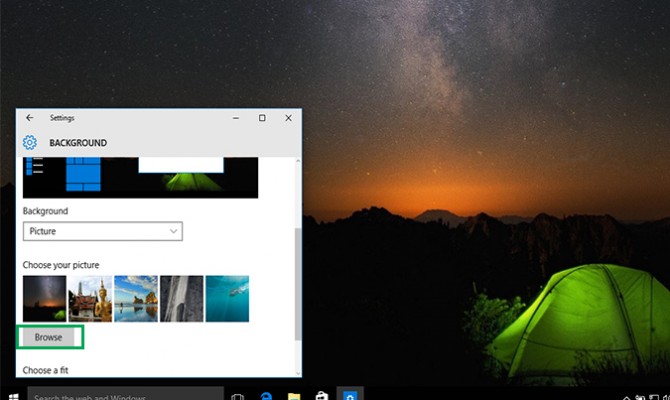Viewport: 670px width, 400px height.
Task: Close the Settings window
Action: (x=288, y=118)
